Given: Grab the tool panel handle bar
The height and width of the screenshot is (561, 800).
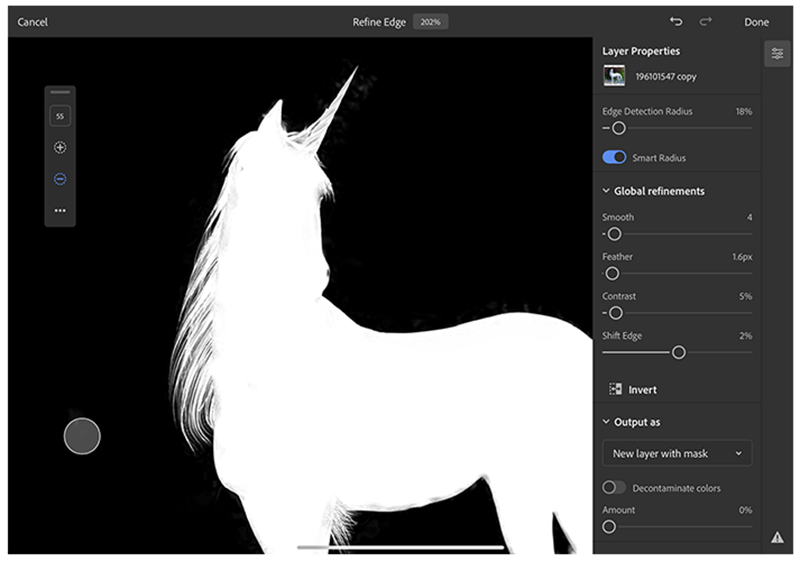Looking at the screenshot, I should (x=60, y=92).
